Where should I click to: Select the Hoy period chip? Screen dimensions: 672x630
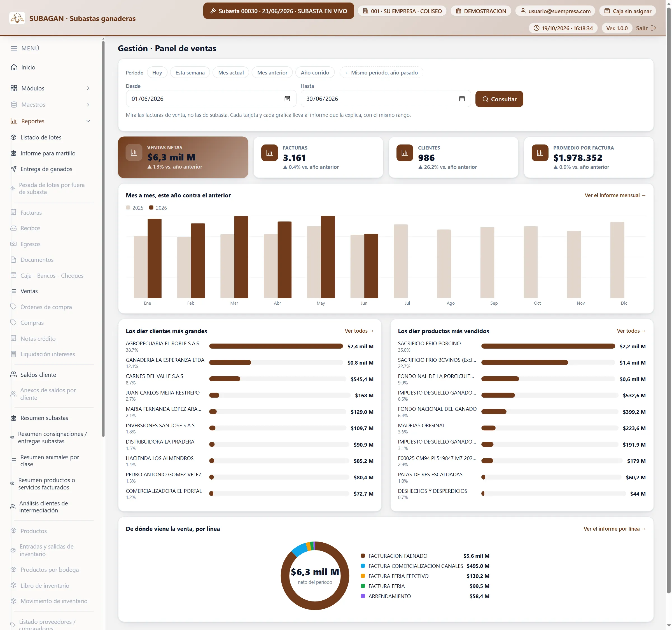click(157, 72)
